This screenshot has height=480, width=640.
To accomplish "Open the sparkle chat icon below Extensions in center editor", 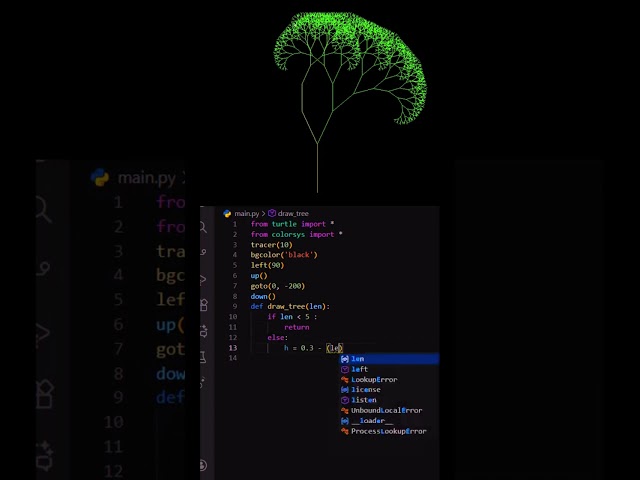I will [204, 331].
